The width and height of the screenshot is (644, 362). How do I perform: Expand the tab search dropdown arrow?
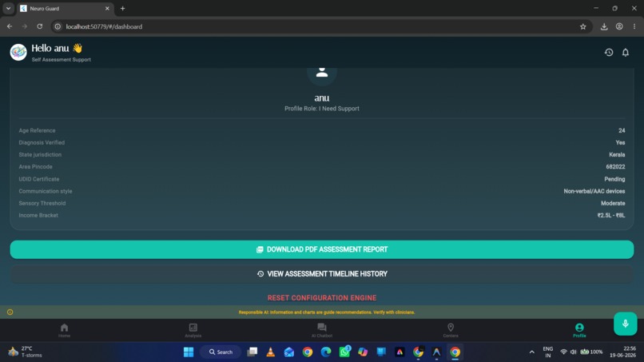click(8, 8)
